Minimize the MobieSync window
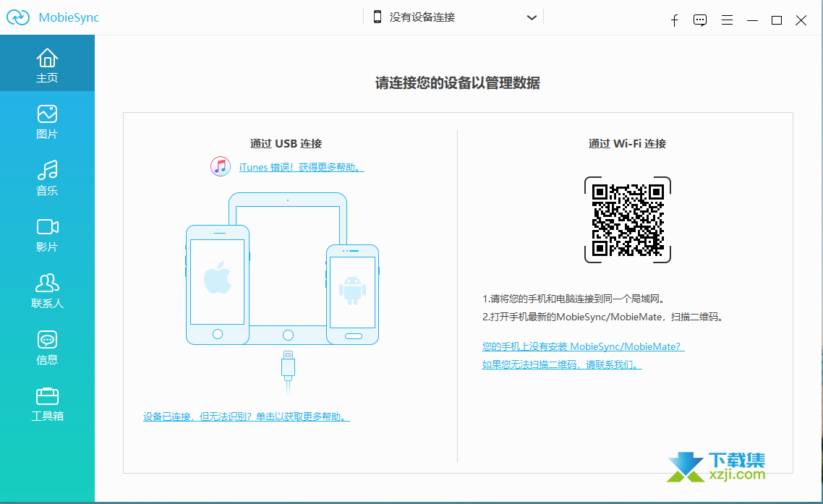 click(x=752, y=20)
